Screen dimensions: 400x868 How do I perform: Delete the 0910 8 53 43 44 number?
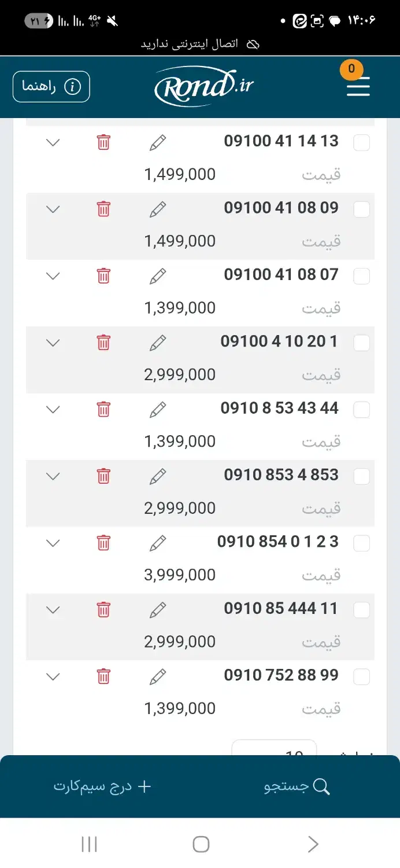coord(103,409)
